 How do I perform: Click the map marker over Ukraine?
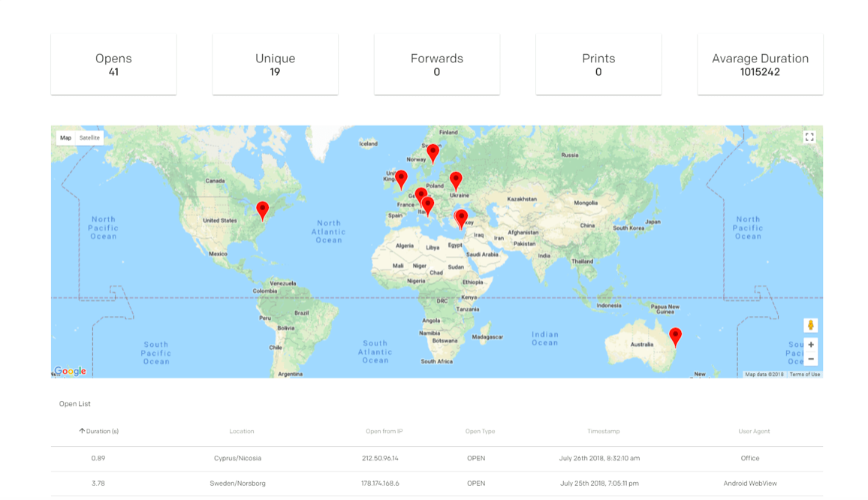click(x=456, y=180)
